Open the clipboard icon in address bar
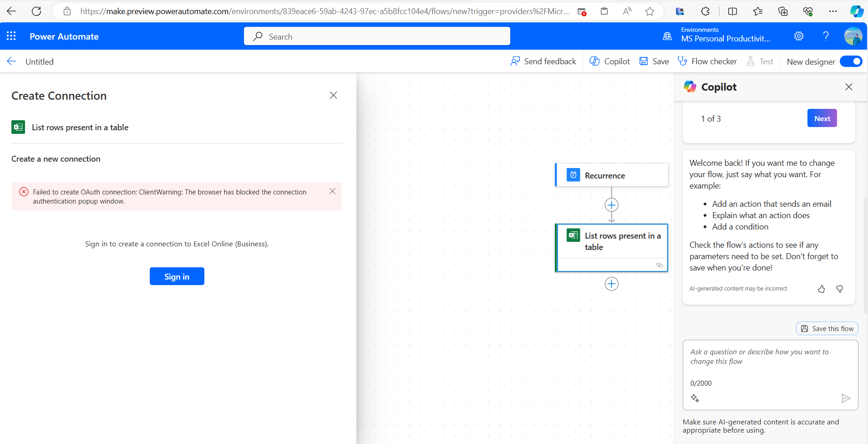Image resolution: width=868 pixels, height=444 pixels. point(604,11)
